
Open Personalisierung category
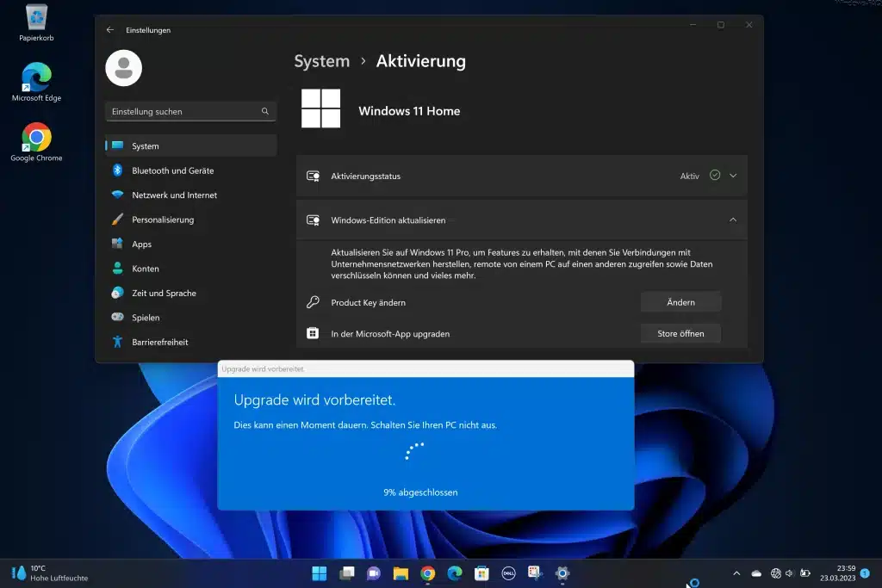190,220
